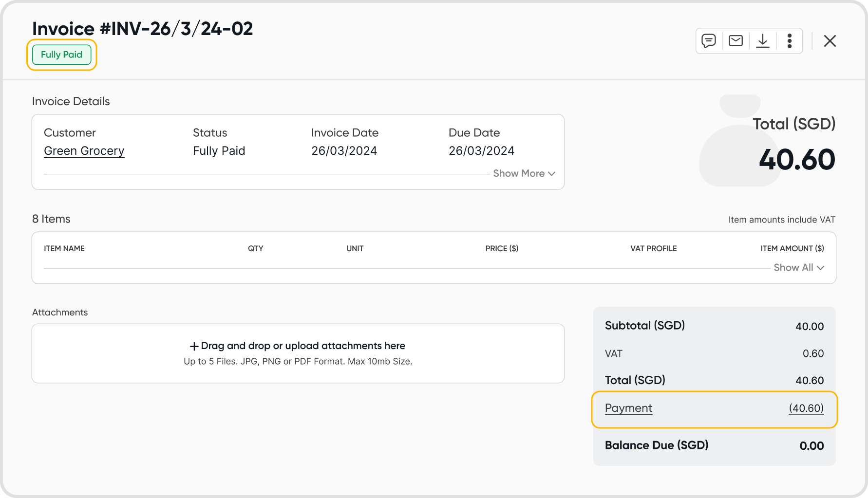
Task: Click the email invoice envelope icon
Action: [736, 41]
